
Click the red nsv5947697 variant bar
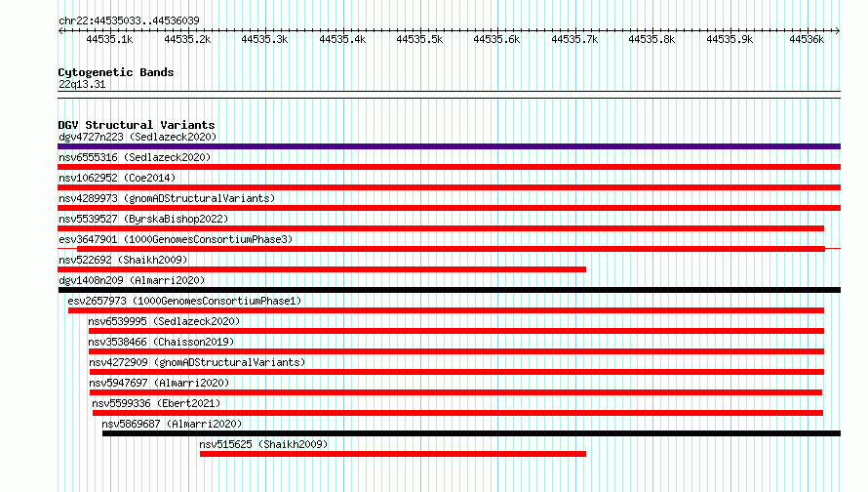click(456, 392)
